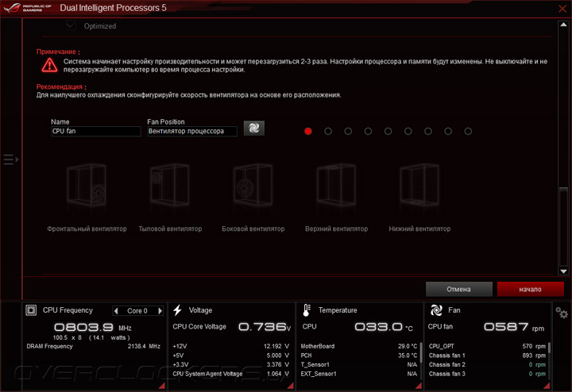This screenshot has width=572, height=392.
Task: Click the Name input field CPU fan
Action: tap(96, 131)
